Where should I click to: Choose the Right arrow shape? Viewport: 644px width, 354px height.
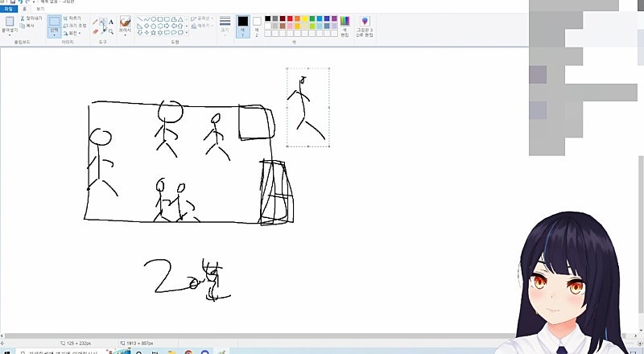pos(167,27)
